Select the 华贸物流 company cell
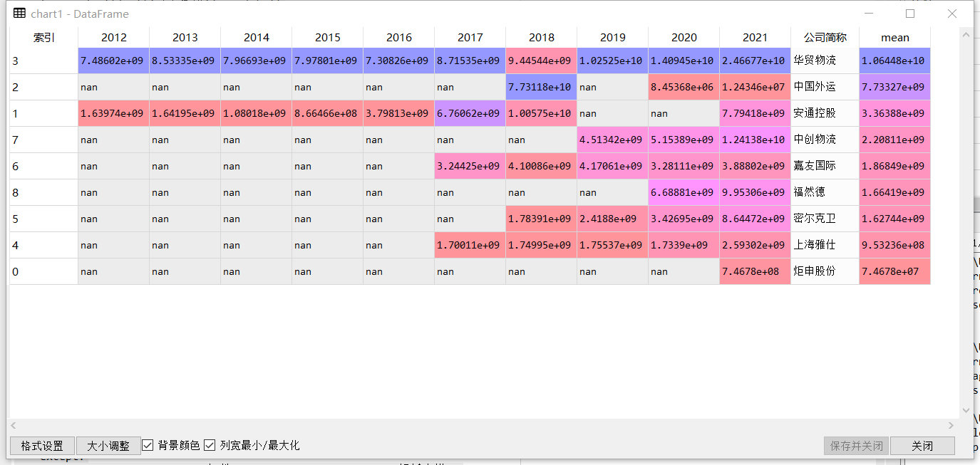 point(825,61)
